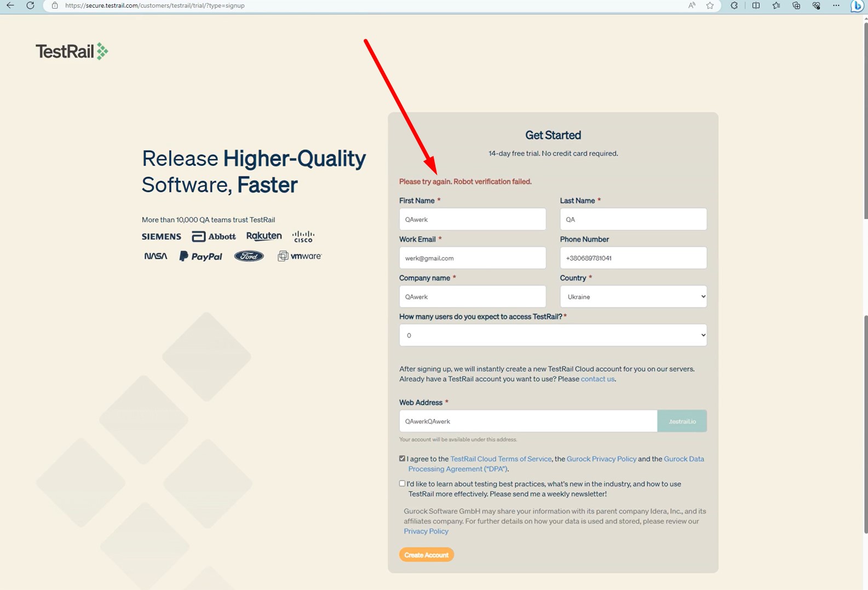The height and width of the screenshot is (590, 868).
Task: Open the Gurock Privacy Policy link
Action: click(x=601, y=459)
